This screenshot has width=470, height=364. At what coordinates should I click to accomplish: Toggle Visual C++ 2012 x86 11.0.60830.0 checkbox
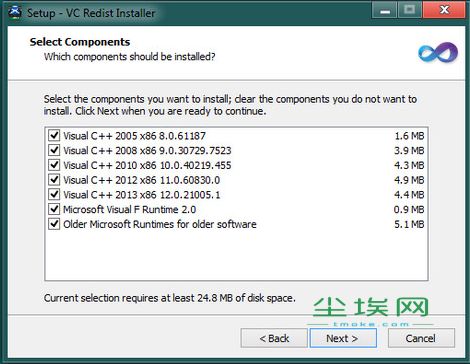pyautogui.click(x=54, y=179)
